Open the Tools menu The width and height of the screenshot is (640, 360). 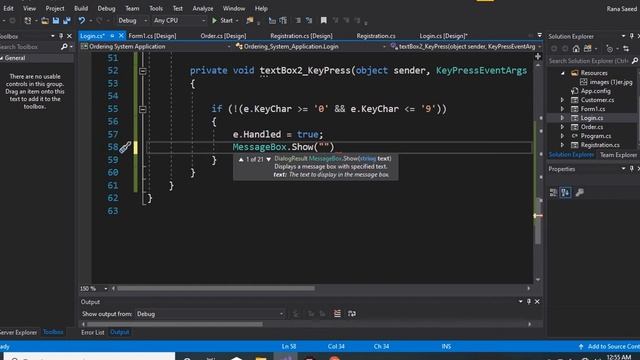(x=156, y=8)
